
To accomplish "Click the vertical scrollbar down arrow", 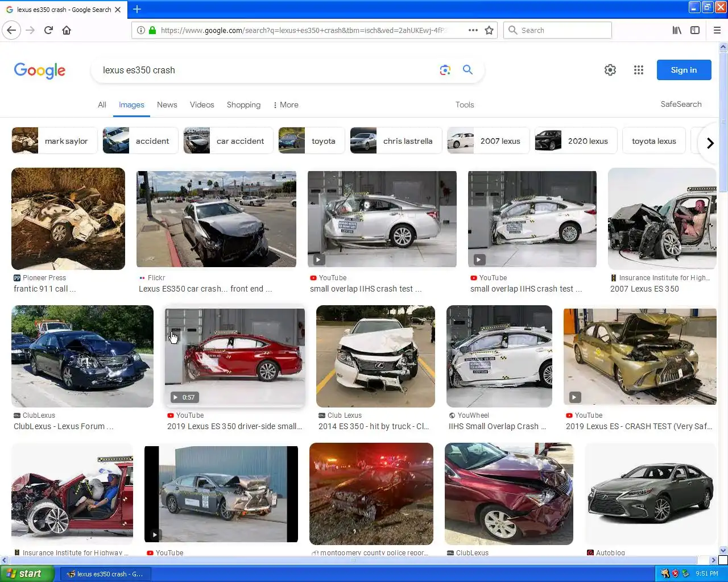I will 723,550.
